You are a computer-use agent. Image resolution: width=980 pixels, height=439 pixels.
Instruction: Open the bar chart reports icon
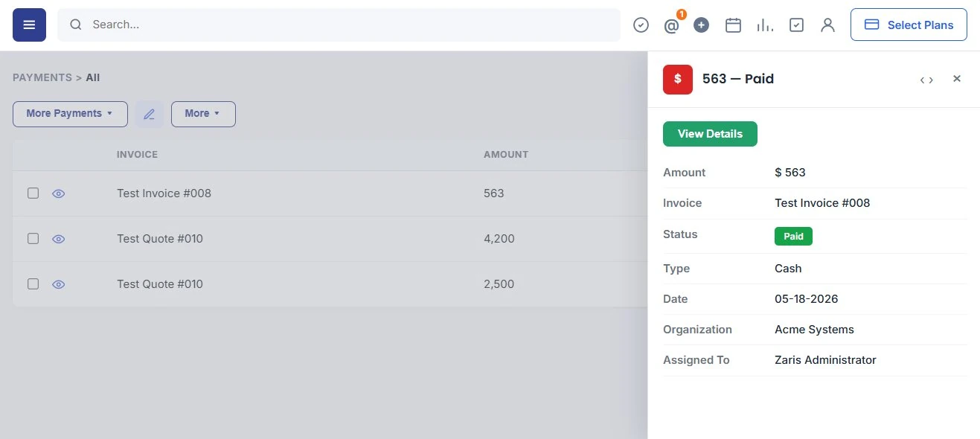point(764,25)
